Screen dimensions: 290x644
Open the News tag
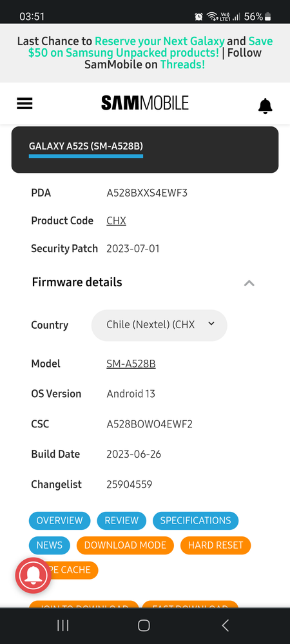(49, 545)
